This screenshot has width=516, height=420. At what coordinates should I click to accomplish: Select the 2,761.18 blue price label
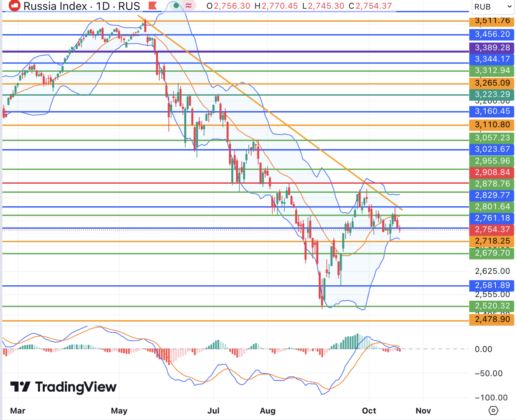492,218
